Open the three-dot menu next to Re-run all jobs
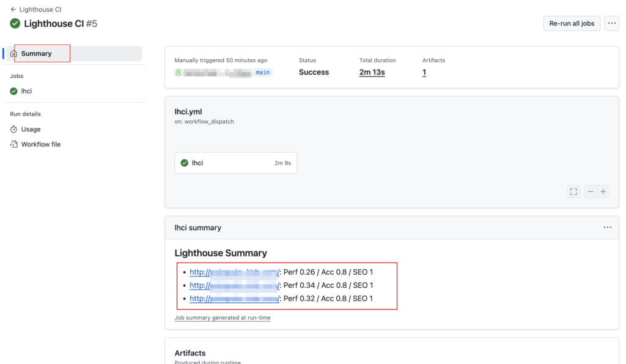 click(x=611, y=23)
